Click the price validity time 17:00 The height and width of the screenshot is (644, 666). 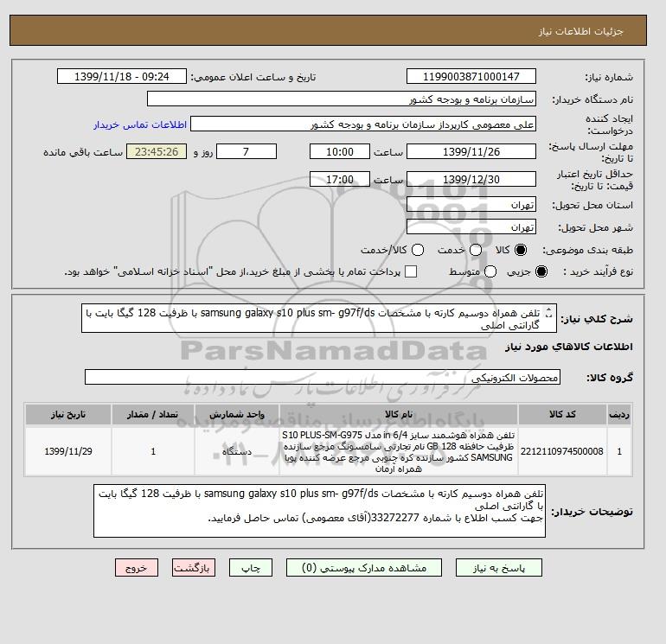(340, 179)
